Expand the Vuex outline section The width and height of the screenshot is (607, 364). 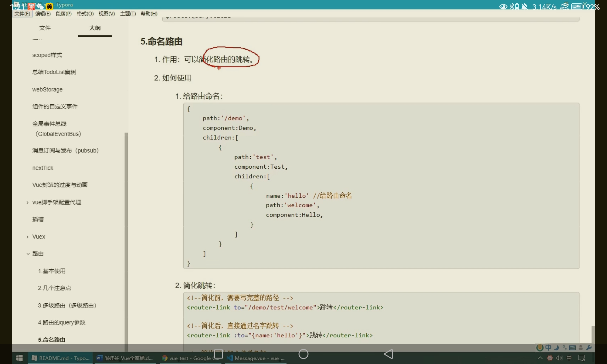pos(27,237)
